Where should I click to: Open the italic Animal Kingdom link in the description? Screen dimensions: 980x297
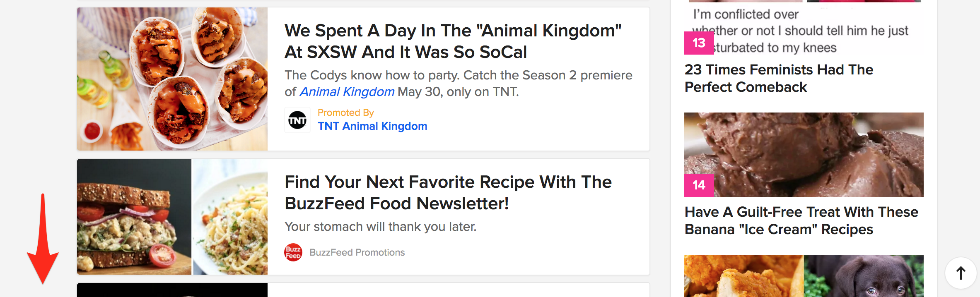pyautogui.click(x=347, y=91)
